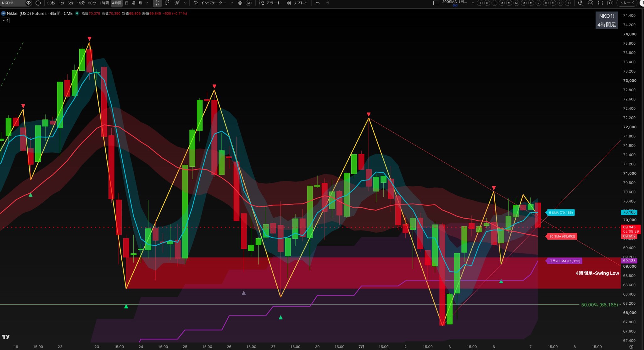The height and width of the screenshot is (350, 644).
Task: Open chart settings hexagon gear icon
Action: (x=591, y=3)
